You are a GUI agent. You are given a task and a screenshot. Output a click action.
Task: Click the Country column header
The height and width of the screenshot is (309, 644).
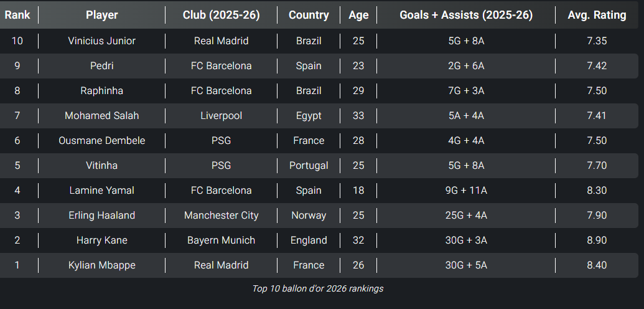pos(309,15)
